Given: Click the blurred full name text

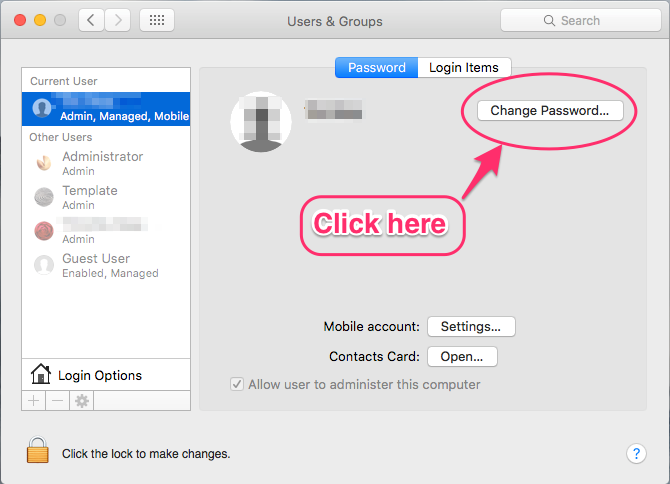Looking at the screenshot, I should 334,109.
